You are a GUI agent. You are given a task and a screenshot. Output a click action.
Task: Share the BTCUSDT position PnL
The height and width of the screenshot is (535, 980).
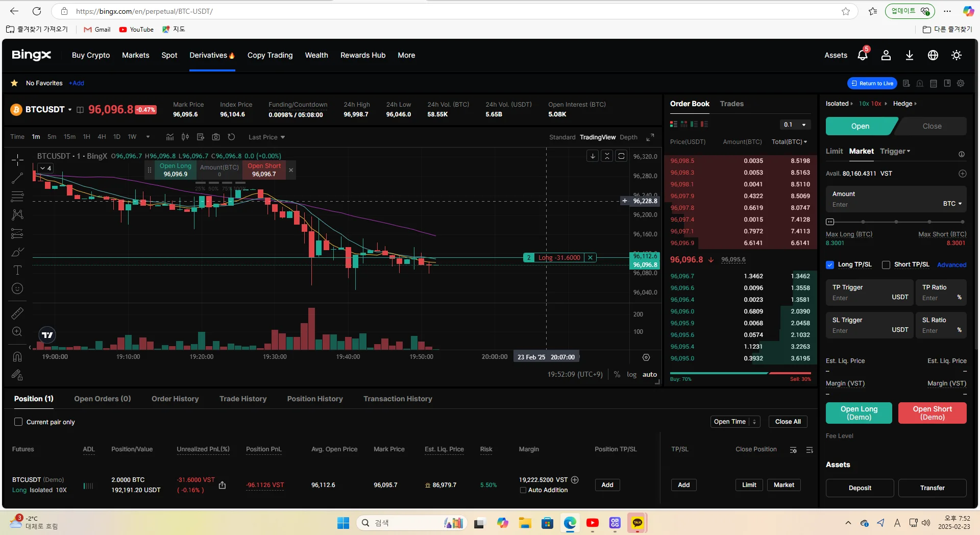click(x=222, y=485)
